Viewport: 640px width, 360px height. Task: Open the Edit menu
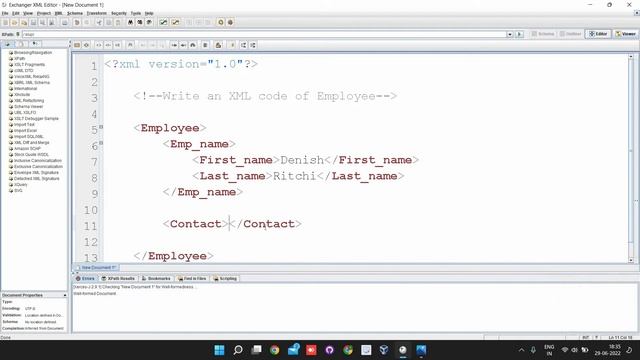click(x=16, y=13)
